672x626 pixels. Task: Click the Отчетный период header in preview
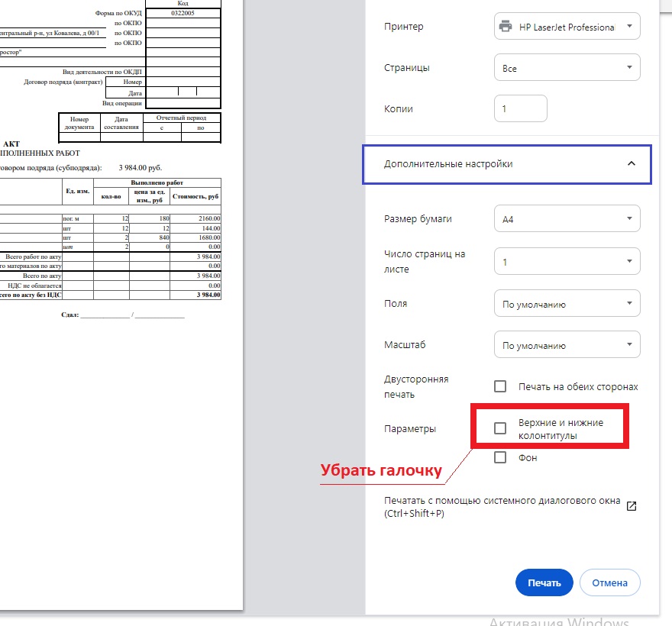(x=181, y=118)
